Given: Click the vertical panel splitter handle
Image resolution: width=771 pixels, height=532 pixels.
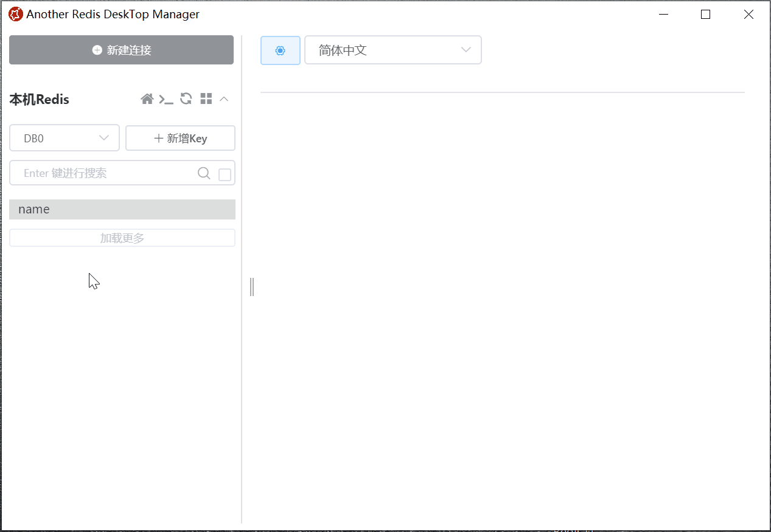Looking at the screenshot, I should click(252, 287).
